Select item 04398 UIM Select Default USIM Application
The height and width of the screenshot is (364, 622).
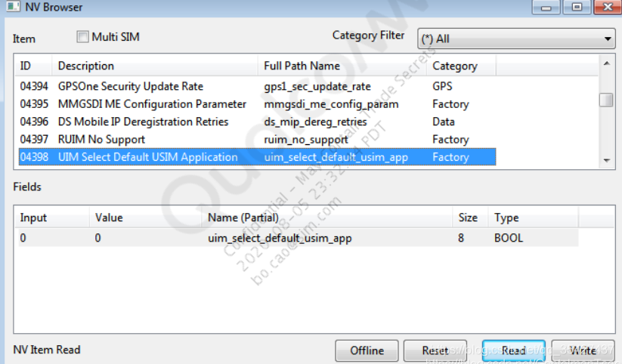tap(257, 157)
